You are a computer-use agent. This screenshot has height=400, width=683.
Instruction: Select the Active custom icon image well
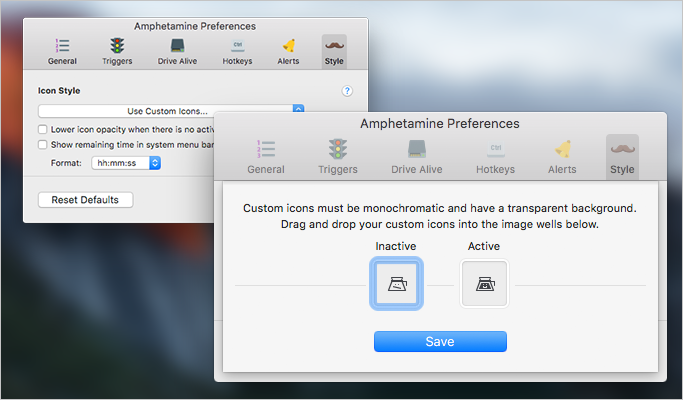pos(484,284)
